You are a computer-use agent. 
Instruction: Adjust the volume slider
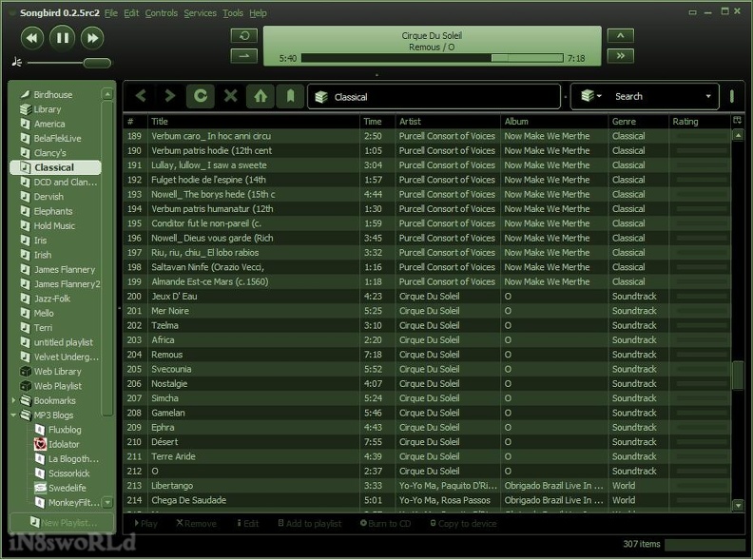[98, 63]
